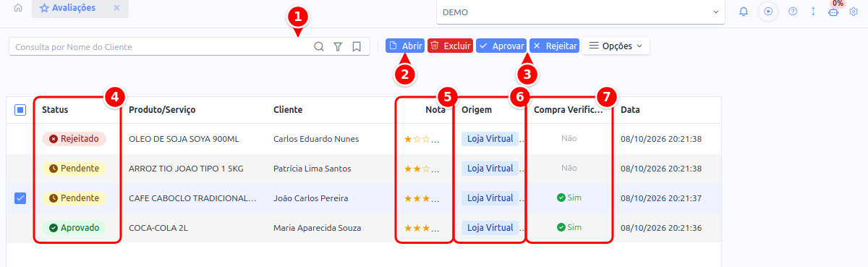Click the play circle icon
The width and height of the screenshot is (868, 267).
768,12
